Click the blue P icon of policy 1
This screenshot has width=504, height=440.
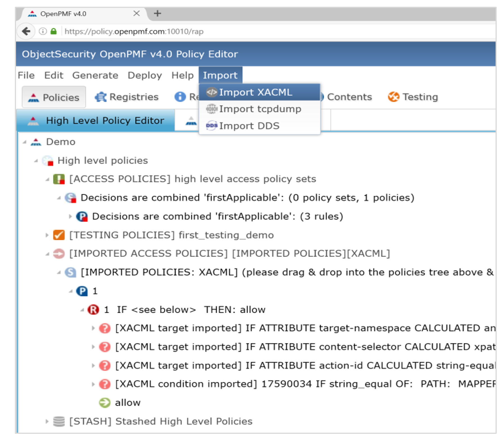click(82, 291)
